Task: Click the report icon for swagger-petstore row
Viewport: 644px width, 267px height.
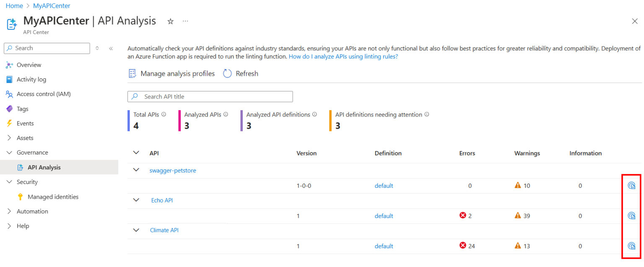Action: [x=631, y=185]
